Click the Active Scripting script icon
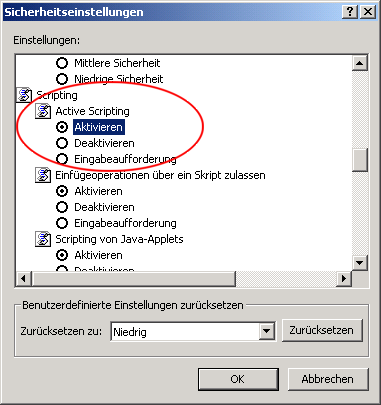The image size is (381, 405). pyautogui.click(x=43, y=111)
